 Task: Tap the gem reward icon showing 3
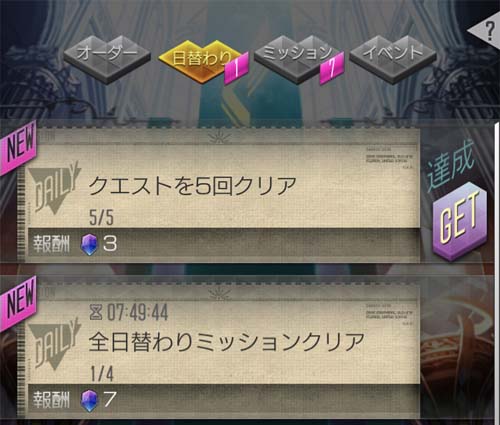(89, 244)
